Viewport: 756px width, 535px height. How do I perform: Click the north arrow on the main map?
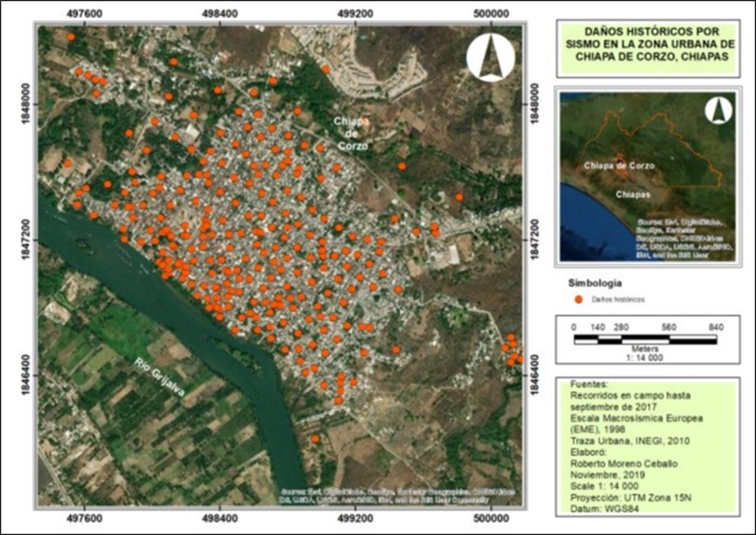491,56
